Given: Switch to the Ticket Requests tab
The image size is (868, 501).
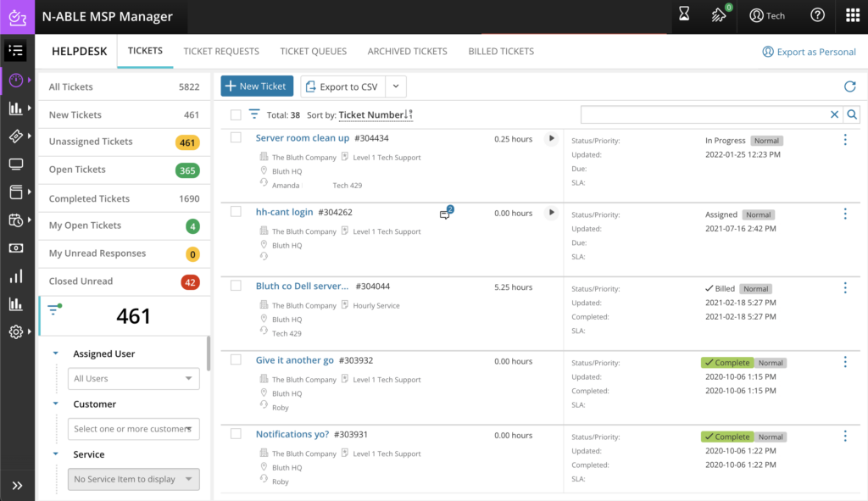Looking at the screenshot, I should (221, 52).
